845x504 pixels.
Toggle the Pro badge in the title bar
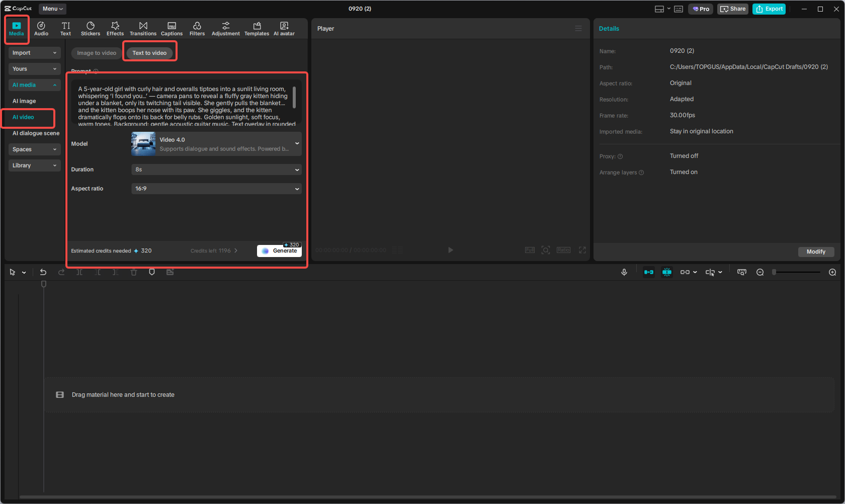coord(700,9)
